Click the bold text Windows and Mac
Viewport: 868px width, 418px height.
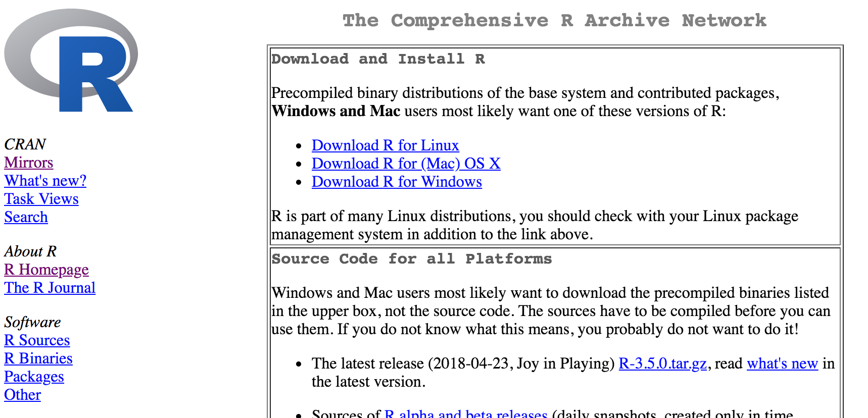coord(336,111)
